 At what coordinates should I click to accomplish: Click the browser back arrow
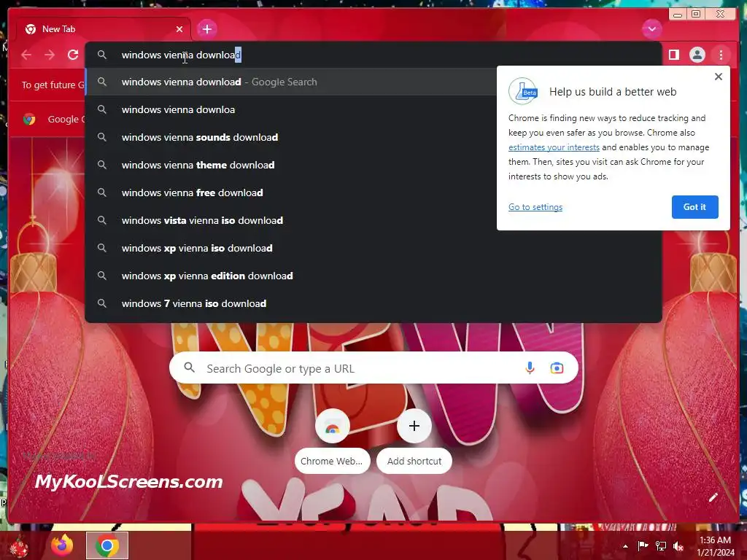tap(27, 55)
